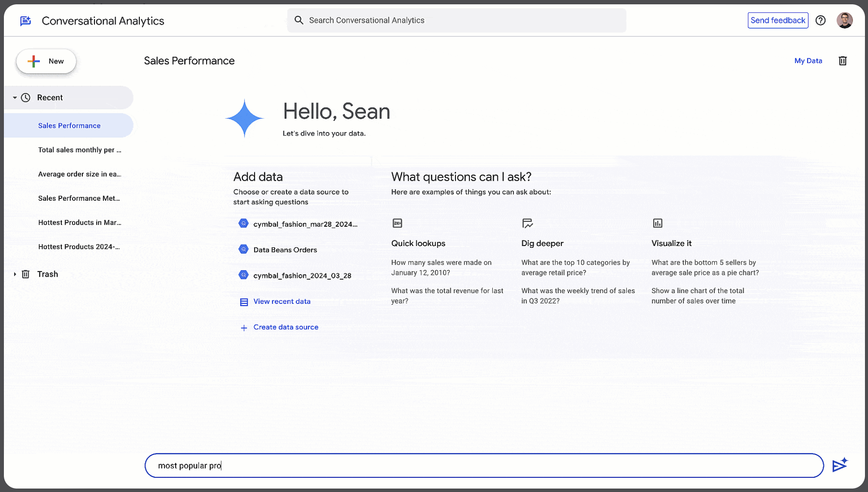This screenshot has height=492, width=868.
Task: Open the My Data link
Action: point(808,60)
